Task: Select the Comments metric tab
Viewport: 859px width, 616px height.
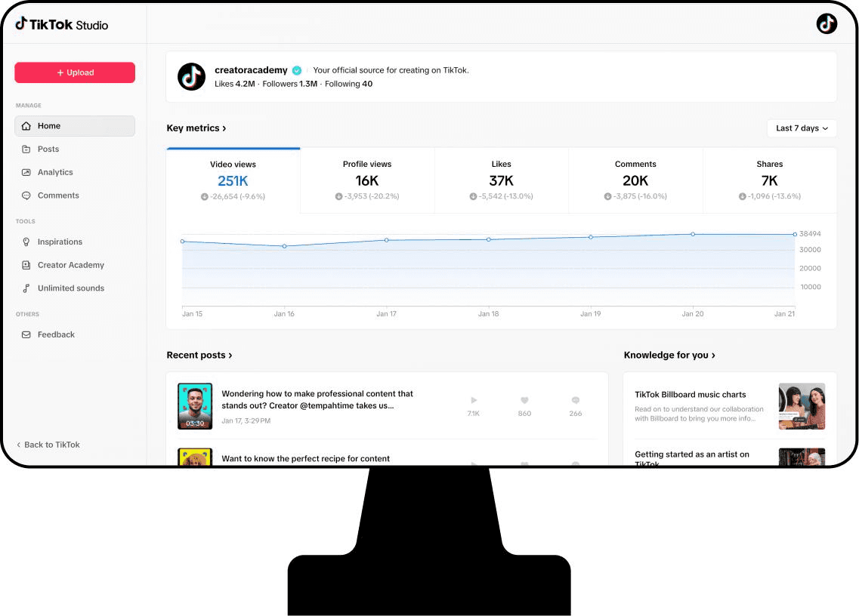Action: pyautogui.click(x=635, y=180)
